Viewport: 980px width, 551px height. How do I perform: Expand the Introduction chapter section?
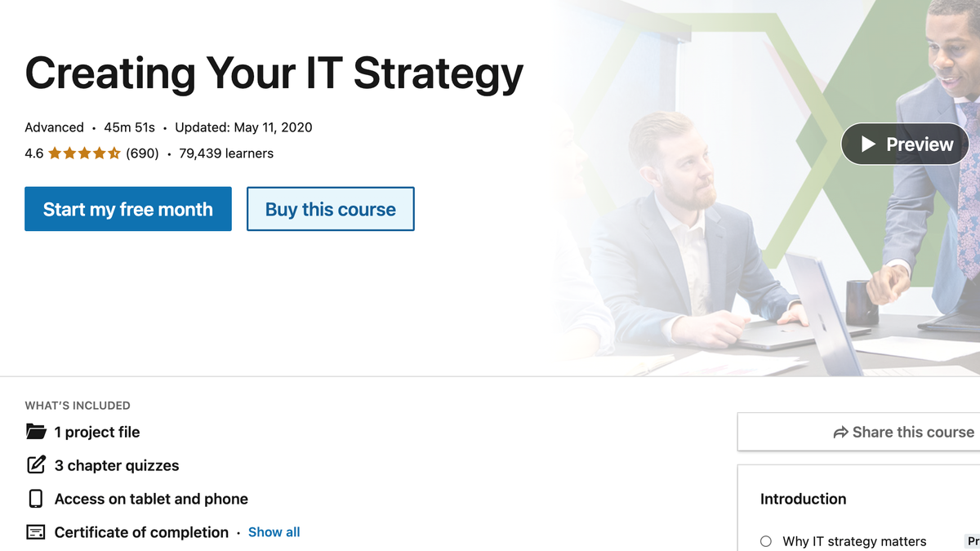click(x=804, y=499)
